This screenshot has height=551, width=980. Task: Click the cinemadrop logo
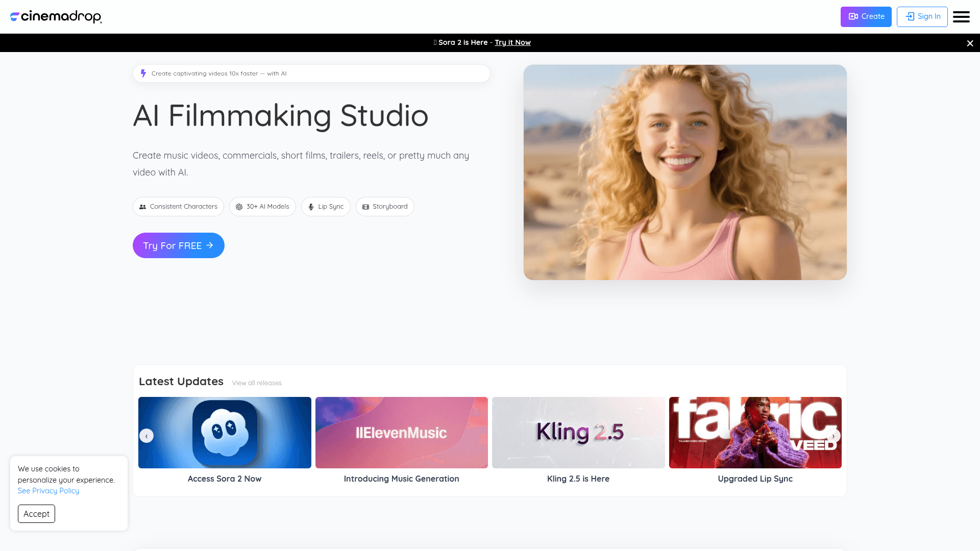coord(56,17)
